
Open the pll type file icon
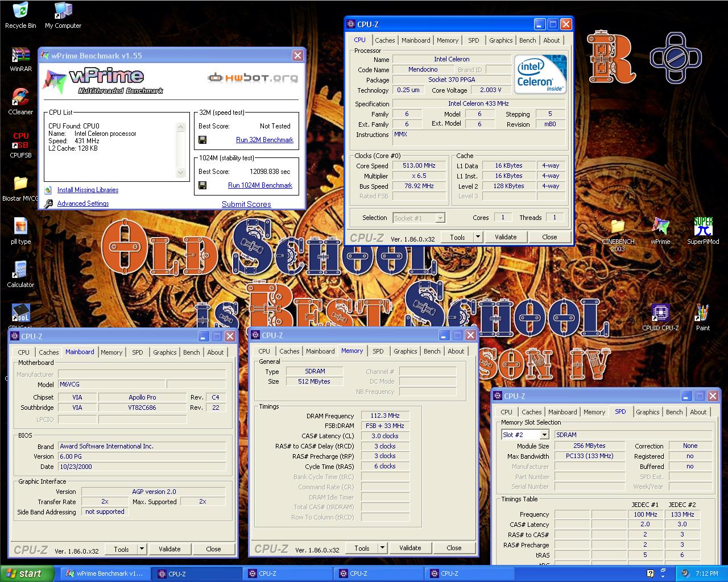(20, 232)
